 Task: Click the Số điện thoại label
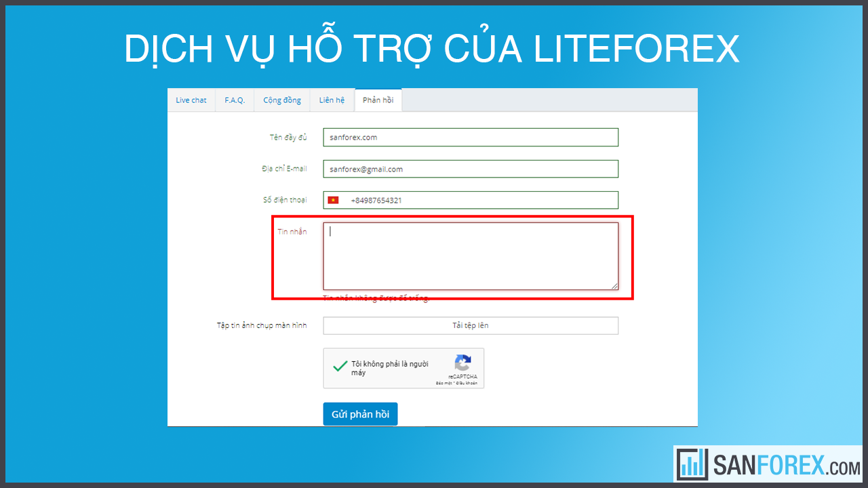tap(285, 200)
